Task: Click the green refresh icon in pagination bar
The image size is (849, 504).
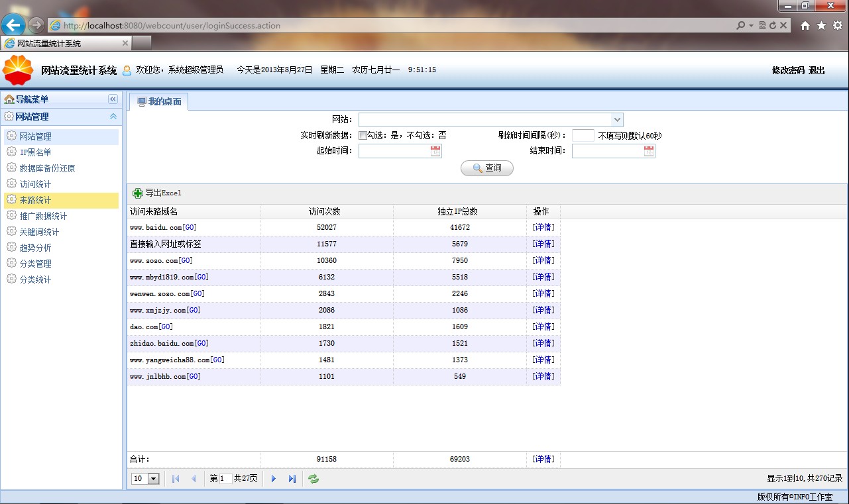Action: (x=313, y=479)
